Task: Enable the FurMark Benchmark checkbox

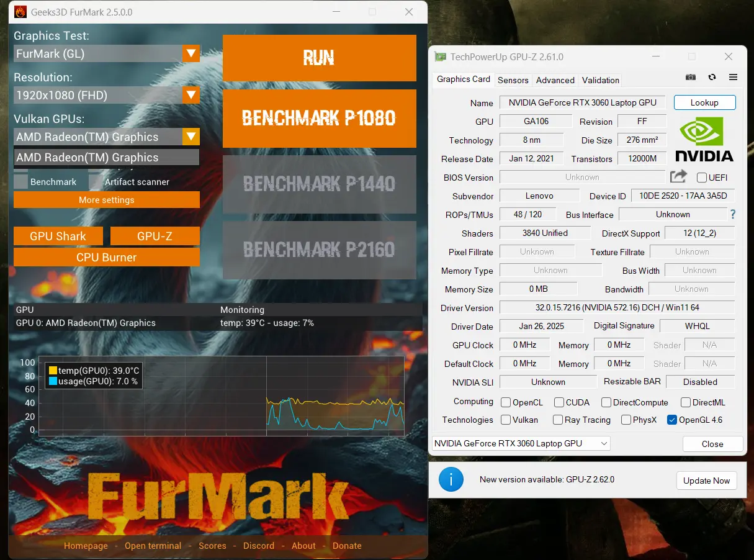Action: point(20,182)
